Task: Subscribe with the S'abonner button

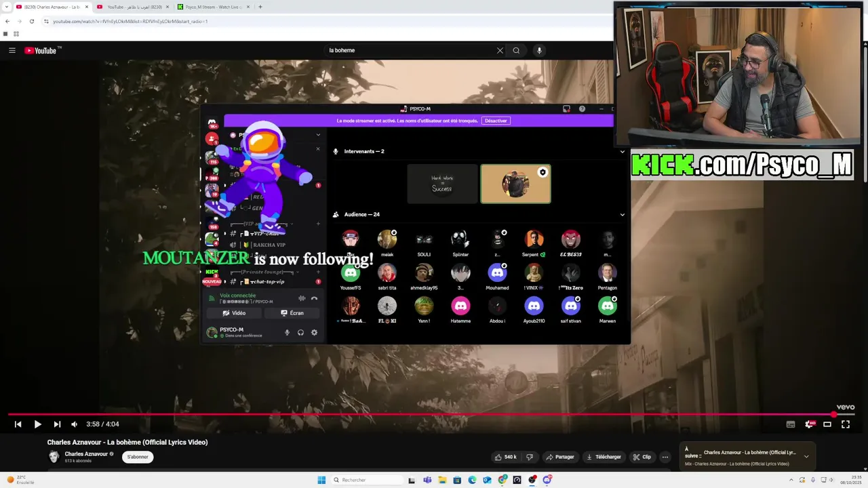Action: 138,457
